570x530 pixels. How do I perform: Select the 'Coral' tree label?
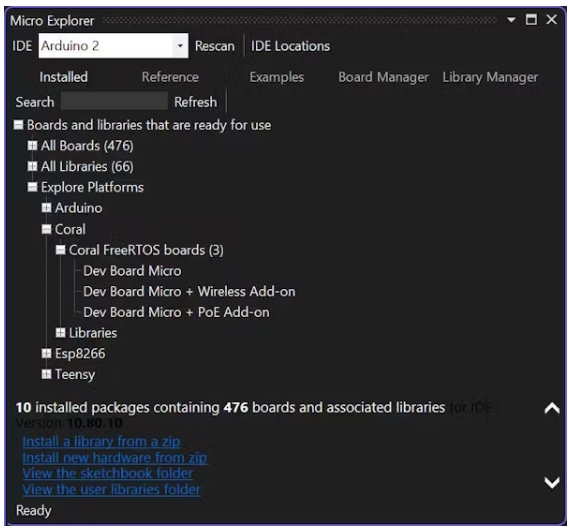tap(70, 229)
